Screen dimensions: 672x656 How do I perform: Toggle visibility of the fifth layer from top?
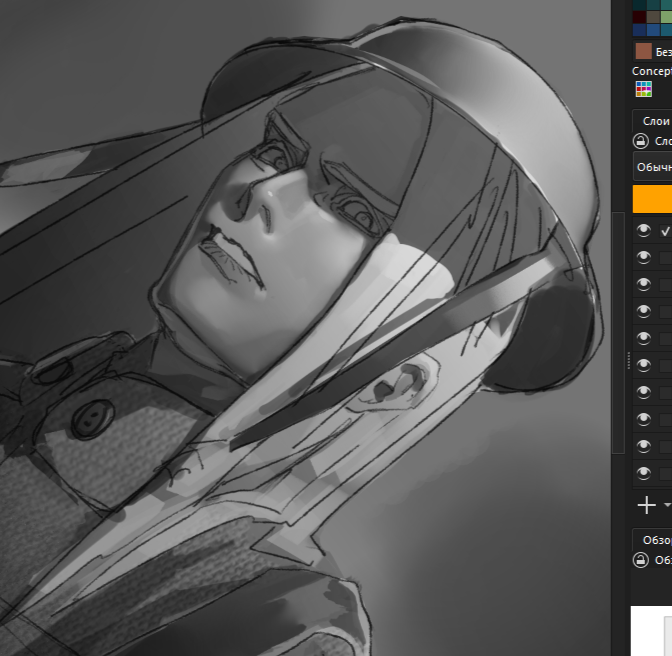pos(643,338)
